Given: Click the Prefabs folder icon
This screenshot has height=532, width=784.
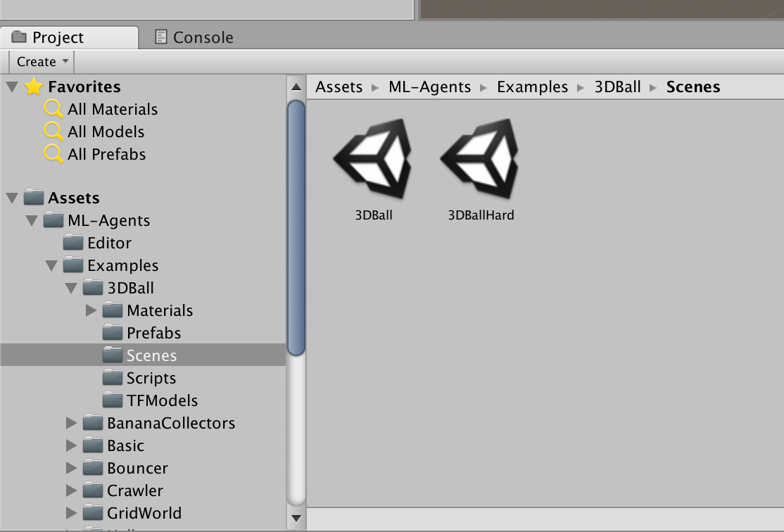Looking at the screenshot, I should (113, 332).
